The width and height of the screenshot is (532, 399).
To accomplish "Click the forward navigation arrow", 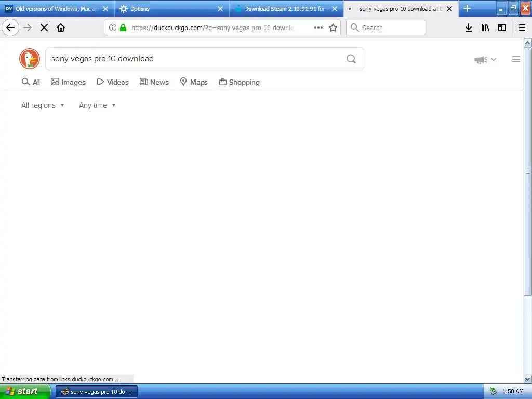I will pyautogui.click(x=28, y=28).
